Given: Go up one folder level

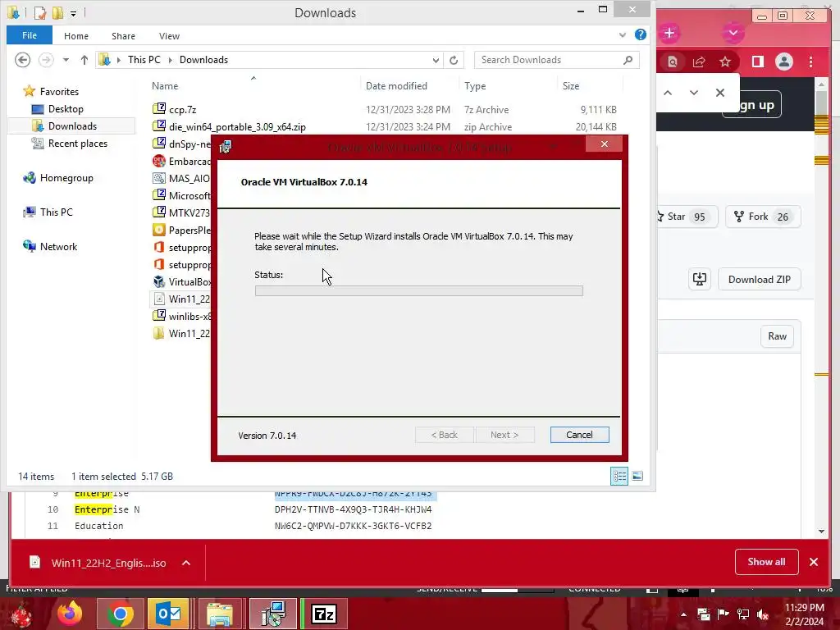Looking at the screenshot, I should click(84, 60).
